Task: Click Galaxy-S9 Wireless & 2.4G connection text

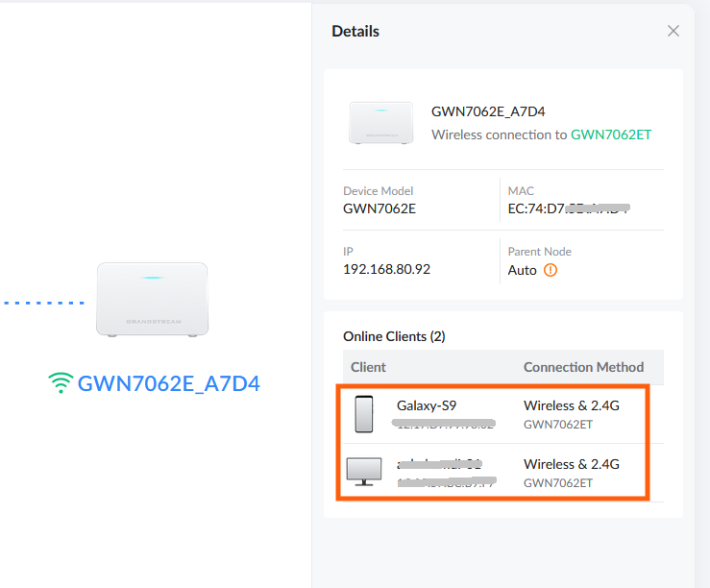Action: pyautogui.click(x=572, y=405)
